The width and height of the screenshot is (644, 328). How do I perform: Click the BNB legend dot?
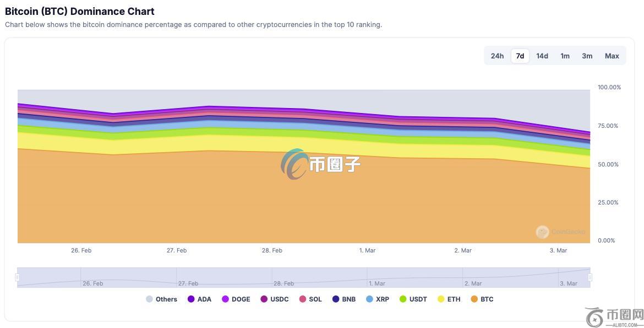tap(336, 299)
